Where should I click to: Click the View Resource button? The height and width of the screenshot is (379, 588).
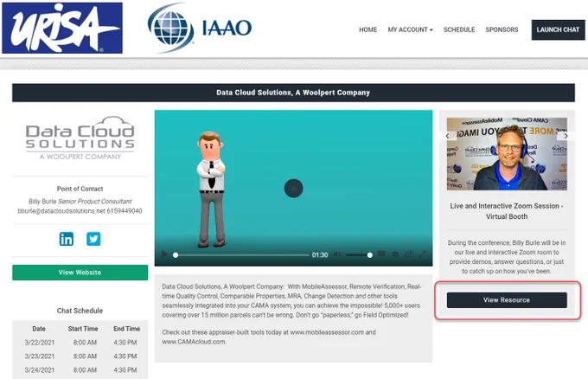pos(507,299)
